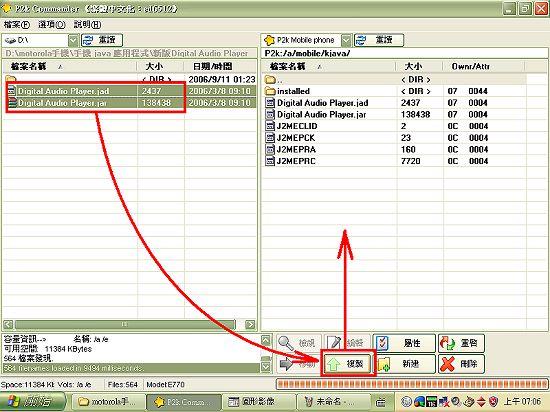Screen dimensions: 550x412
Task: Click the gray arrow 移動 (move) button
Action: point(298,364)
